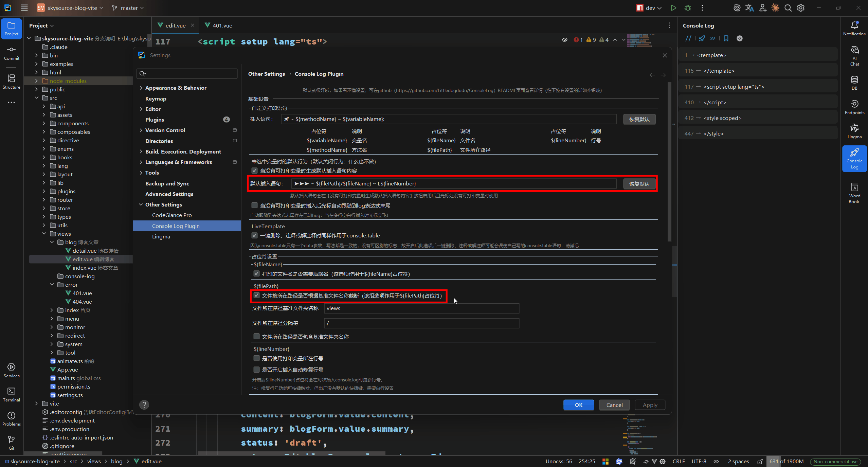868x467 pixels.
Task: Expand Appearance & Behavior settings group
Action: (x=141, y=88)
